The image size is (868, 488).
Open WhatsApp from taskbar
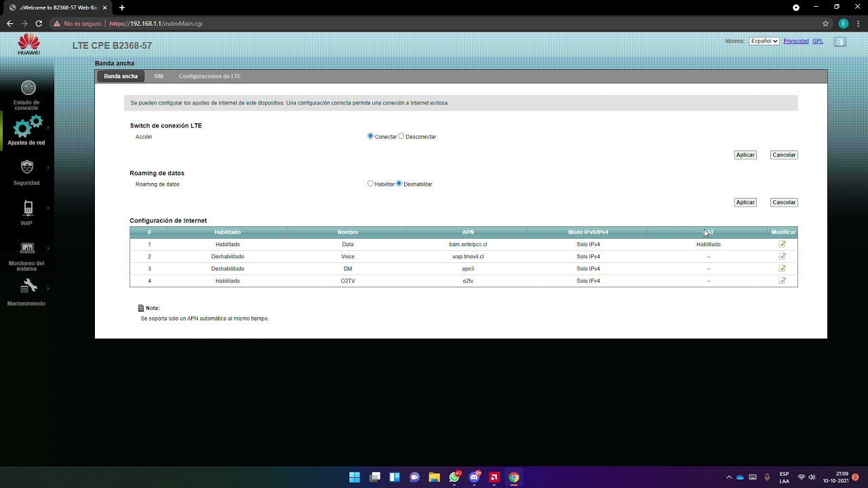[x=454, y=477]
